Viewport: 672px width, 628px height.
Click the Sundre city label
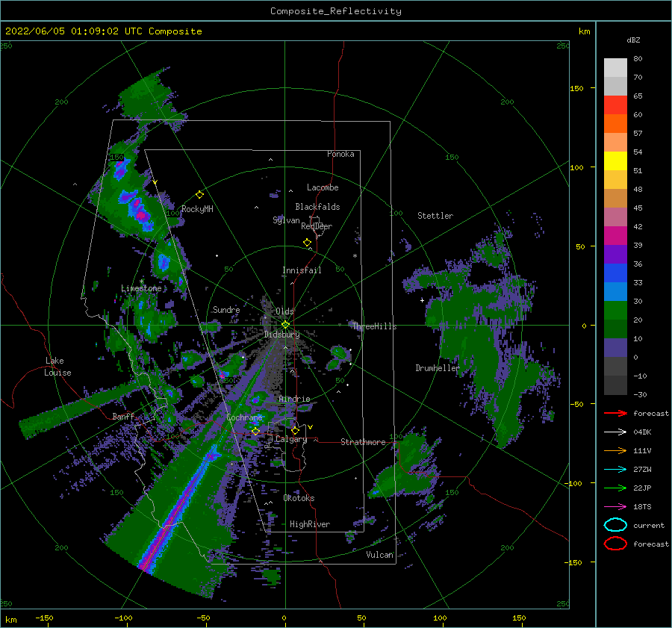tap(226, 309)
